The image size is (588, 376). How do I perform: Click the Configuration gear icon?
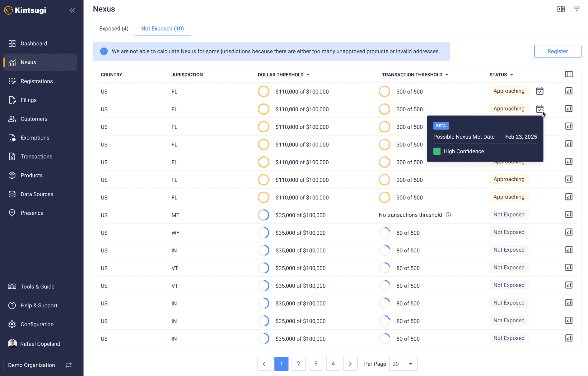(x=12, y=324)
